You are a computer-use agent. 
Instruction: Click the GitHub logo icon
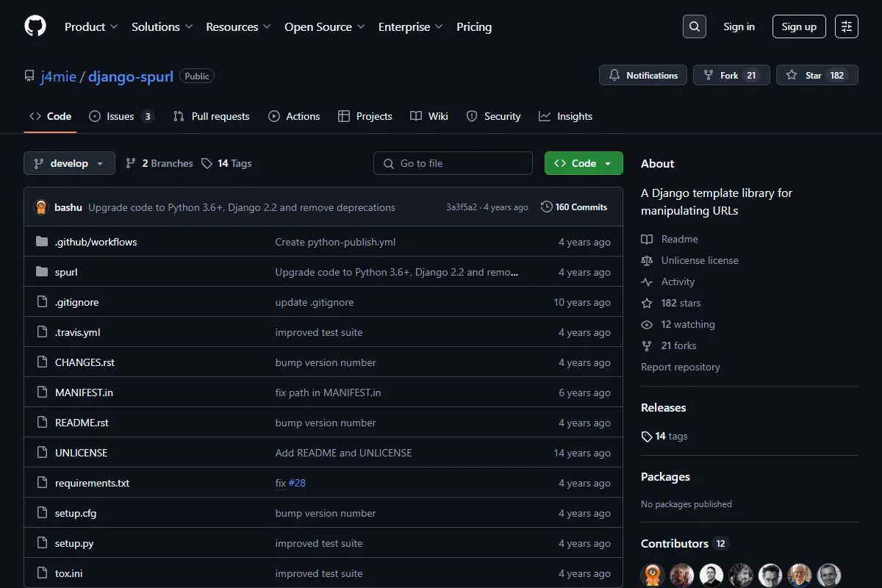(35, 26)
